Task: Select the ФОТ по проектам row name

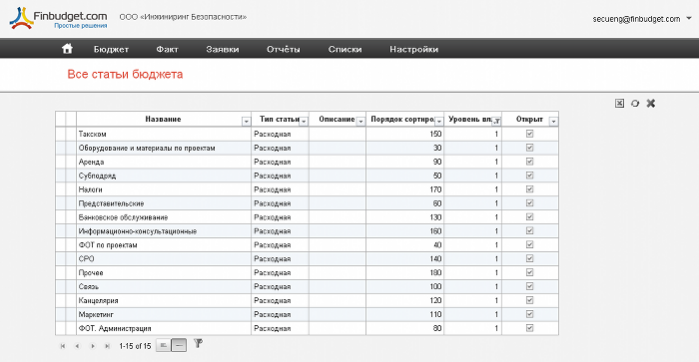Action: coord(108,245)
